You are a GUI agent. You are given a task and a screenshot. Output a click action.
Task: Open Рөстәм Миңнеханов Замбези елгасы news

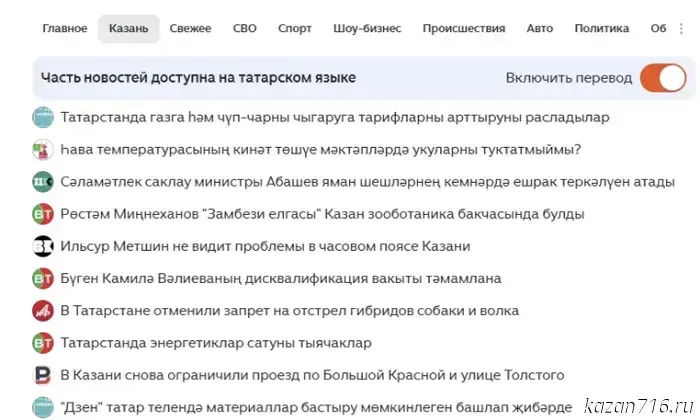point(322,214)
